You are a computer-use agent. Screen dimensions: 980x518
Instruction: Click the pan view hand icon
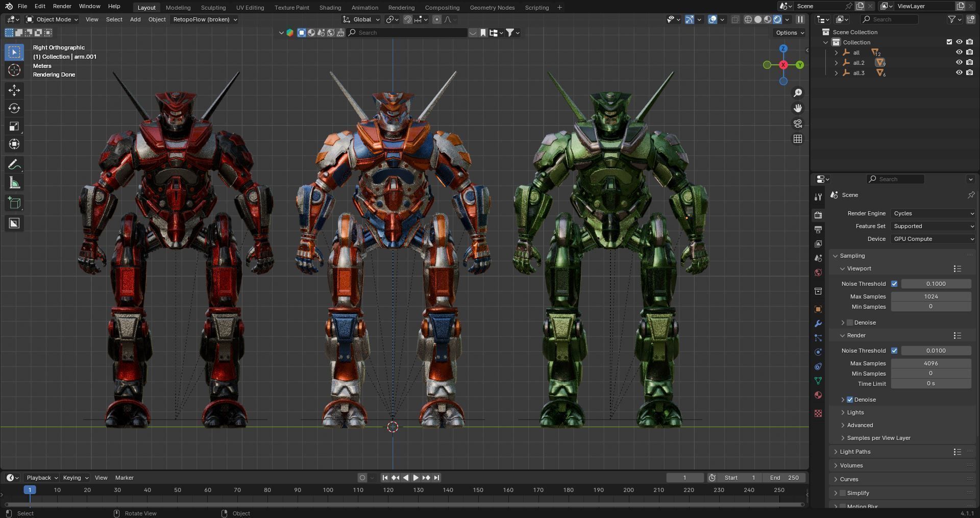[x=798, y=108]
